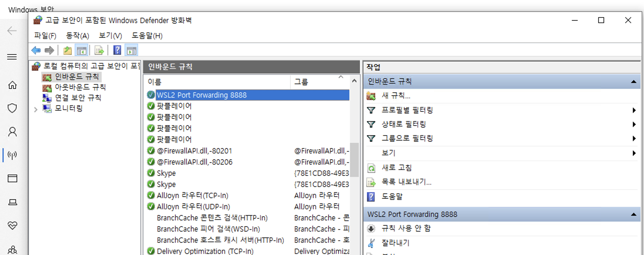Toggle the action pane toolbar icon
Viewport: 644px width, 255px height.
click(132, 51)
